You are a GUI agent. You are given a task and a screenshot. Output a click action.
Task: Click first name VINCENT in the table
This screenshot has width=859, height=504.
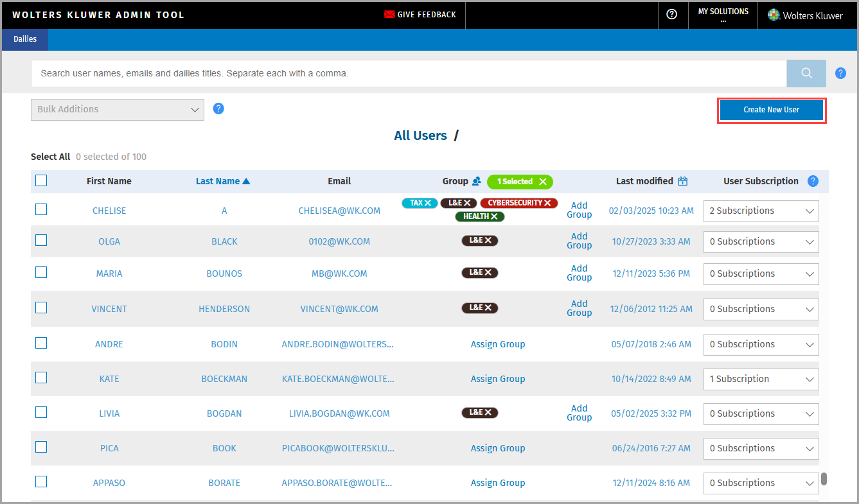pyautogui.click(x=109, y=309)
